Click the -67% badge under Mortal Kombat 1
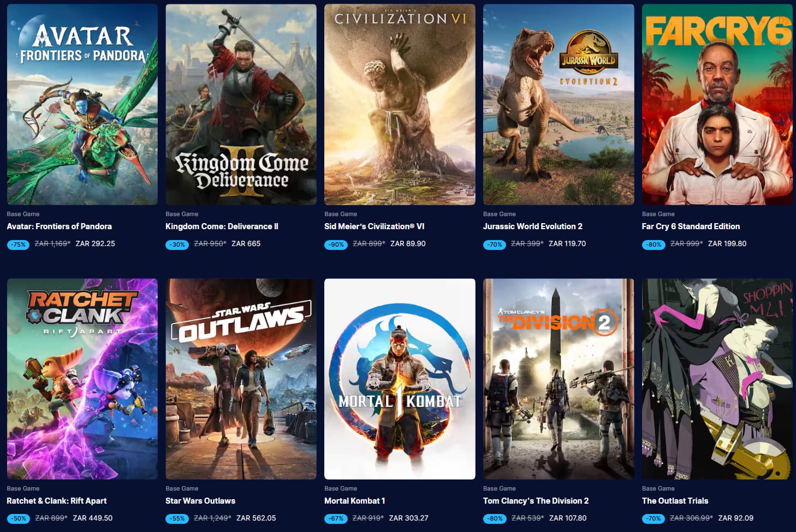Screen dimensions: 796x532 [336, 519]
